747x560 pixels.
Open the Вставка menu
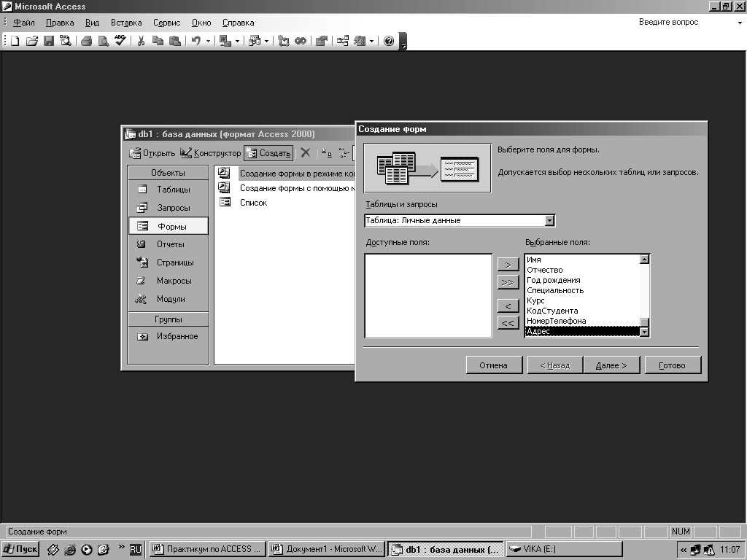pyautogui.click(x=126, y=23)
